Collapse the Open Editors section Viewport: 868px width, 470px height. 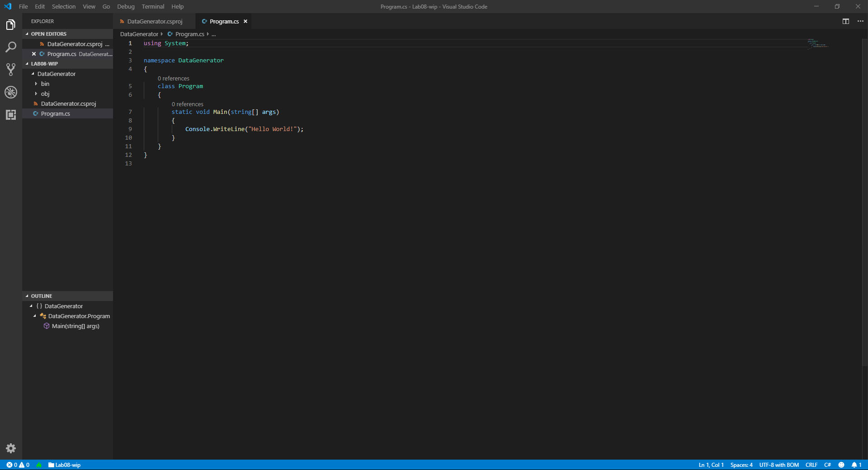[27, 34]
